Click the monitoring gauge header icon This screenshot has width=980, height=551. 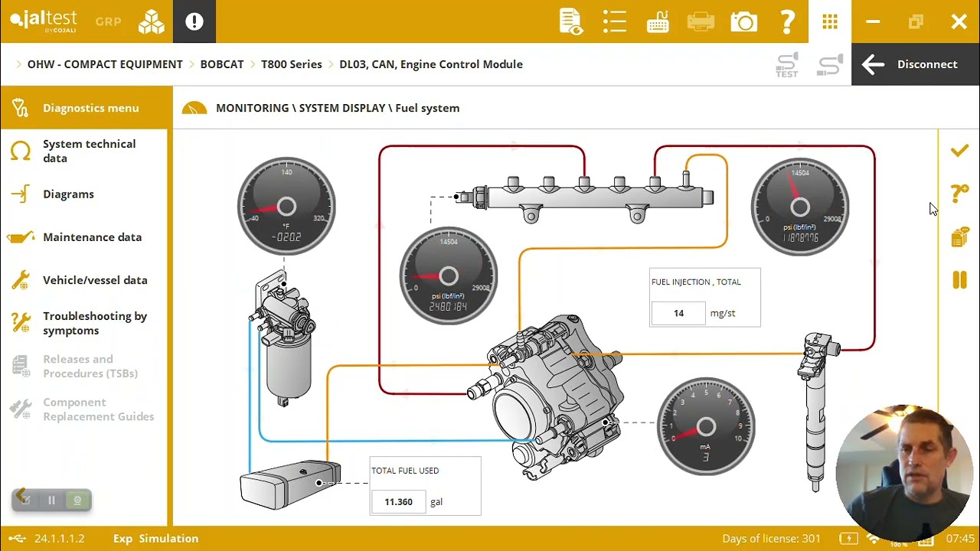coord(194,109)
